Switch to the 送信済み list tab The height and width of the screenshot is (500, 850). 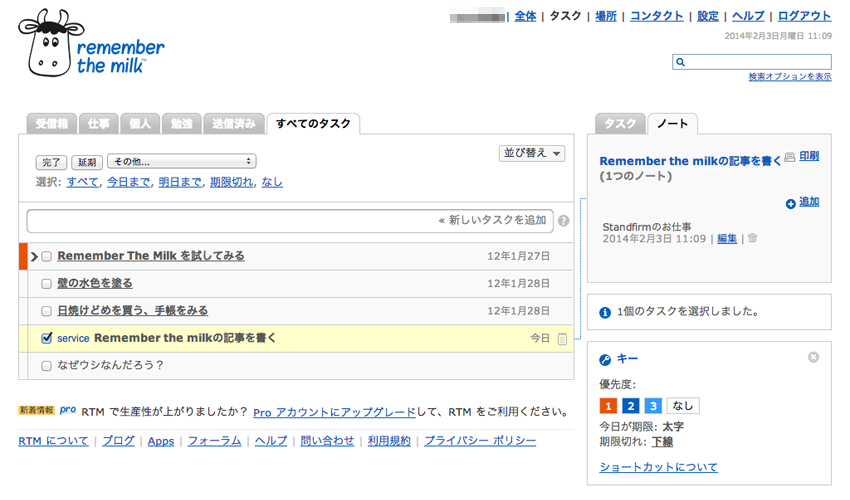click(x=234, y=124)
